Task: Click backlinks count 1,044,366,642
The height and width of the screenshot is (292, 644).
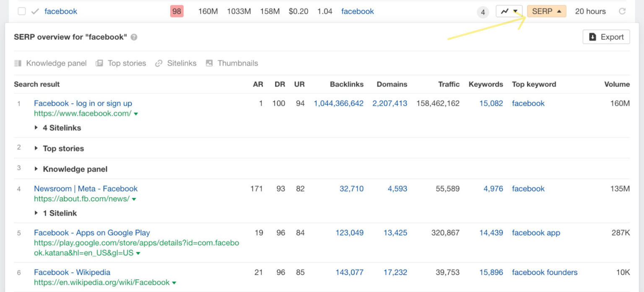Action: pyautogui.click(x=338, y=103)
